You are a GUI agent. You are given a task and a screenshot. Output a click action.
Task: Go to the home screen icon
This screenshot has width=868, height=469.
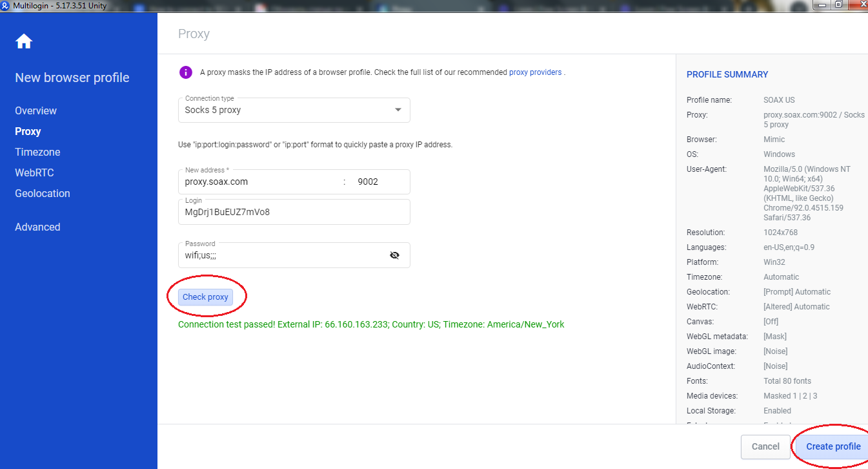coord(24,41)
